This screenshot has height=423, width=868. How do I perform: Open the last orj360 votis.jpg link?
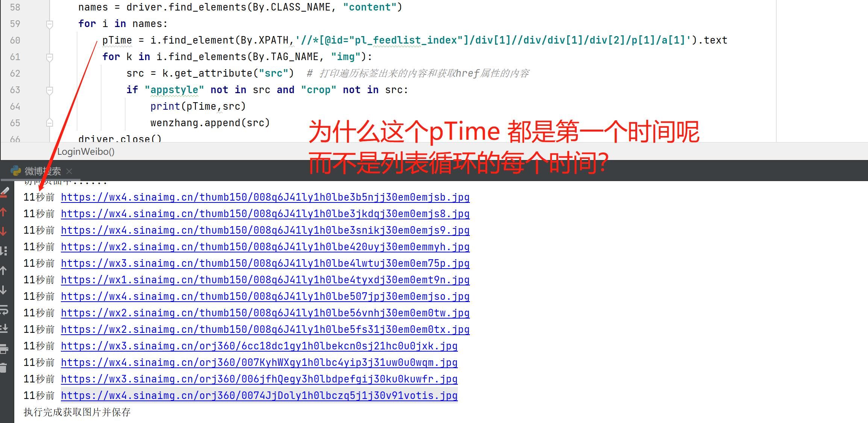coord(259,396)
